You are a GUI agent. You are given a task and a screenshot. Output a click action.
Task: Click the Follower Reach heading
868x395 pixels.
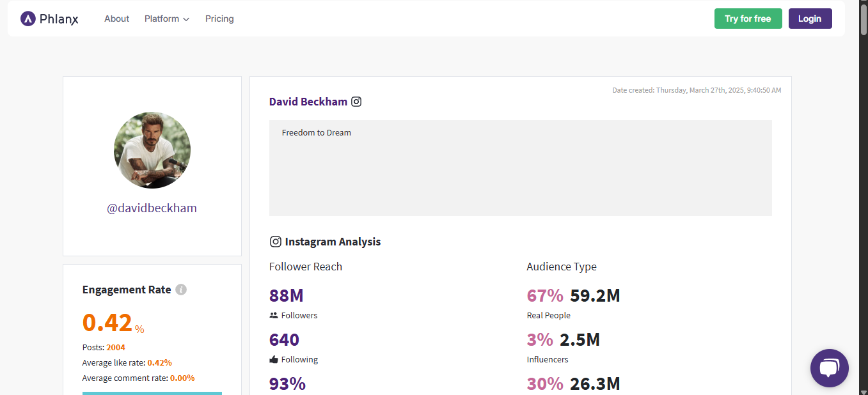pos(306,267)
